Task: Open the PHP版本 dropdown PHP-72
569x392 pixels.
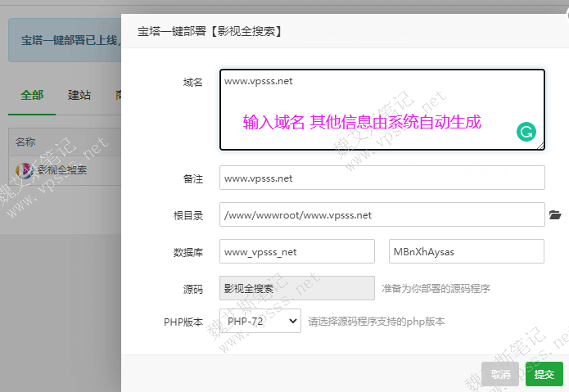Action: (260, 321)
